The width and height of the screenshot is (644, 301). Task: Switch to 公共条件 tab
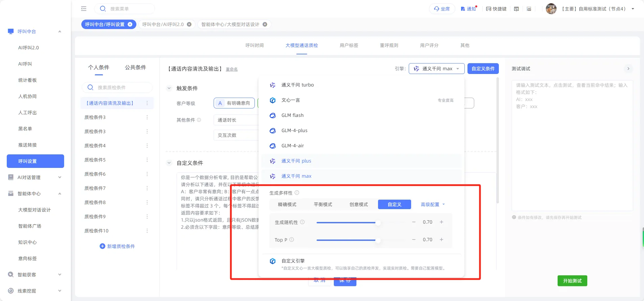pos(135,67)
